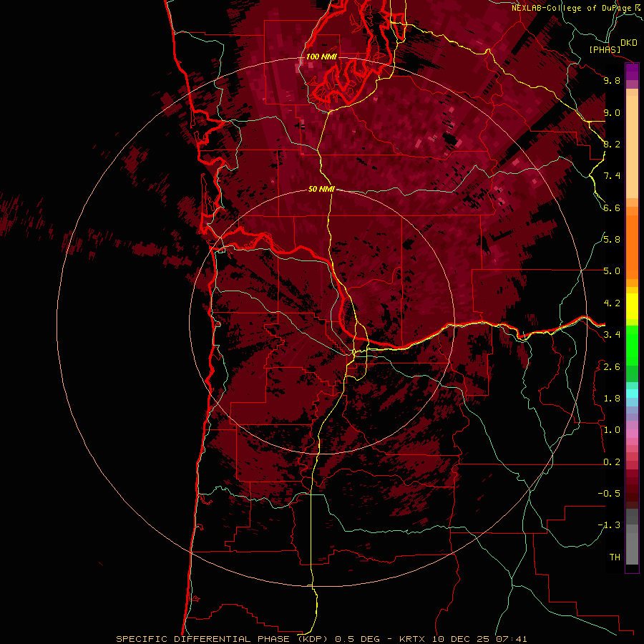The width and height of the screenshot is (644, 644).
Task: Click the 2.6 value on the color scale
Action: click(x=612, y=367)
